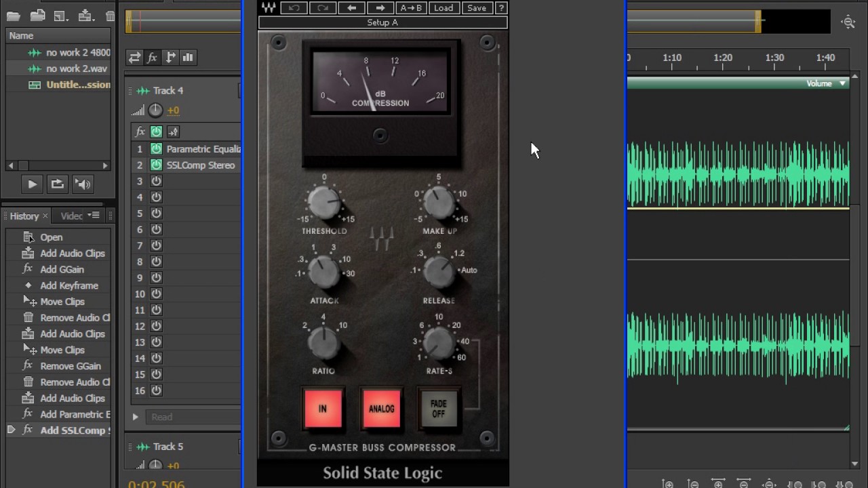Toggle power button of effect slot 16
Screen dimensions: 868x488
click(157, 390)
